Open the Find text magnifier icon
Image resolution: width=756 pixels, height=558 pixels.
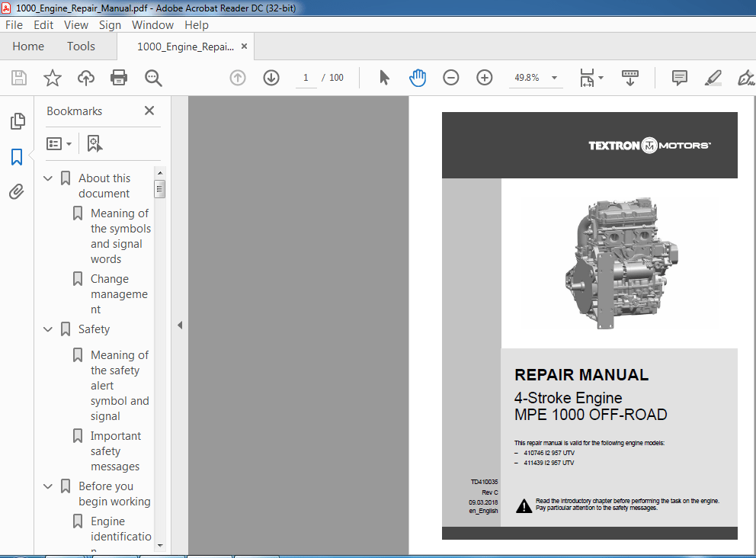[153, 78]
